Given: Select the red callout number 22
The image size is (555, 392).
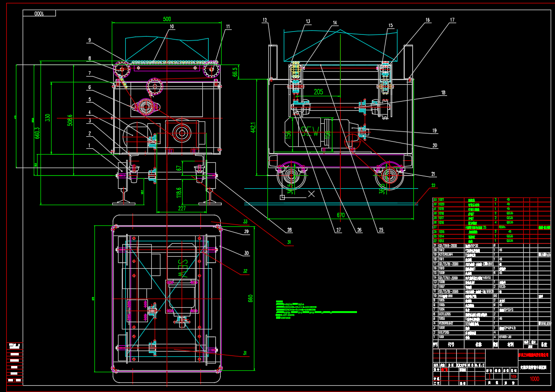Looking at the screenshot, I should [x=433, y=186].
